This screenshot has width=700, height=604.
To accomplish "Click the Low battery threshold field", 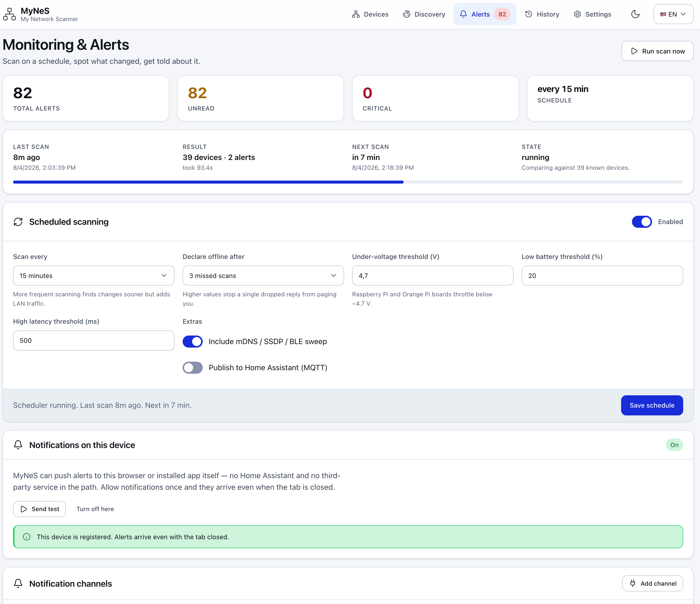I will tap(602, 276).
